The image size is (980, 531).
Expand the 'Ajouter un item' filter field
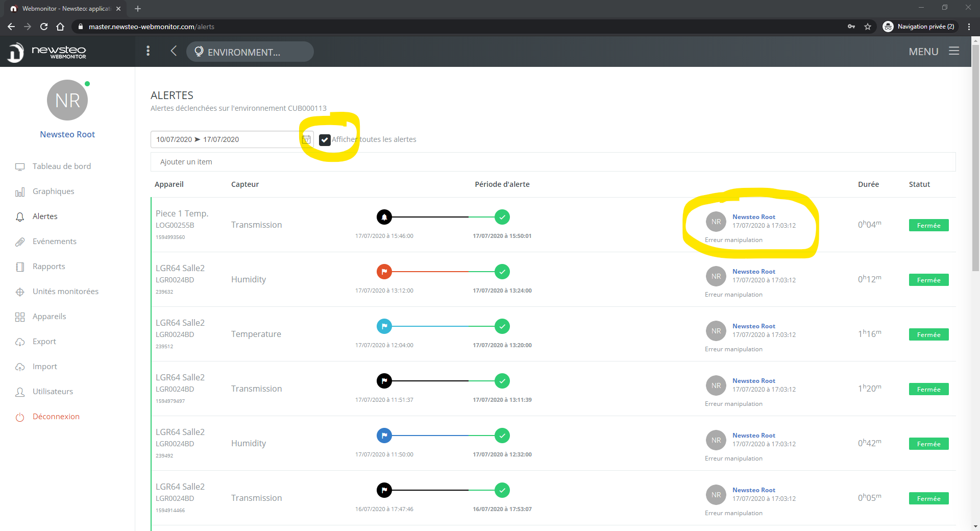pyautogui.click(x=553, y=162)
